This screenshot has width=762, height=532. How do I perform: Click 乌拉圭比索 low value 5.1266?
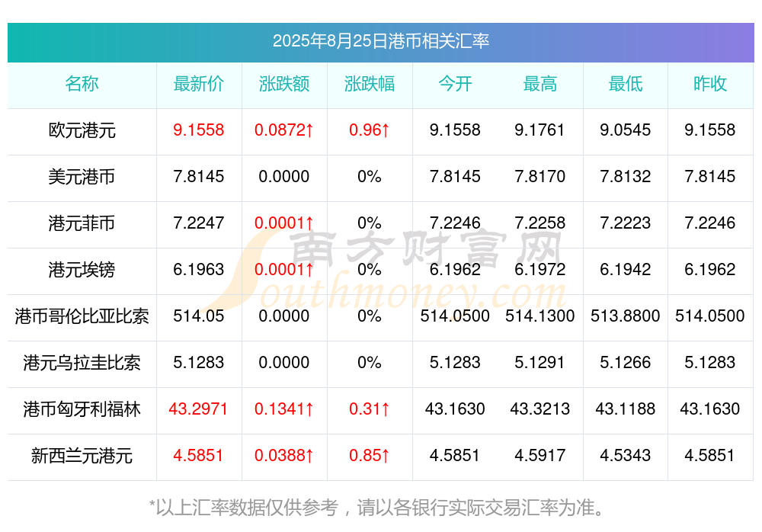coord(626,362)
